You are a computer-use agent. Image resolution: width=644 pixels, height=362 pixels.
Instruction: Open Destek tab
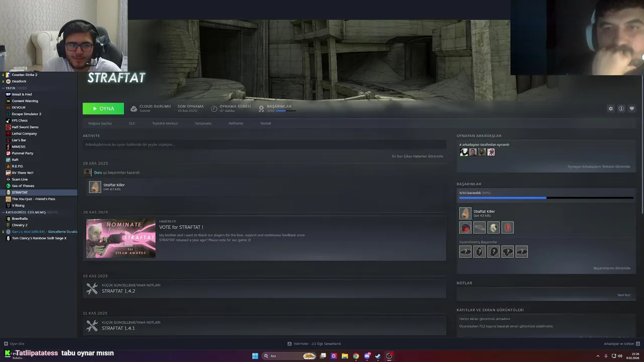[266, 123]
